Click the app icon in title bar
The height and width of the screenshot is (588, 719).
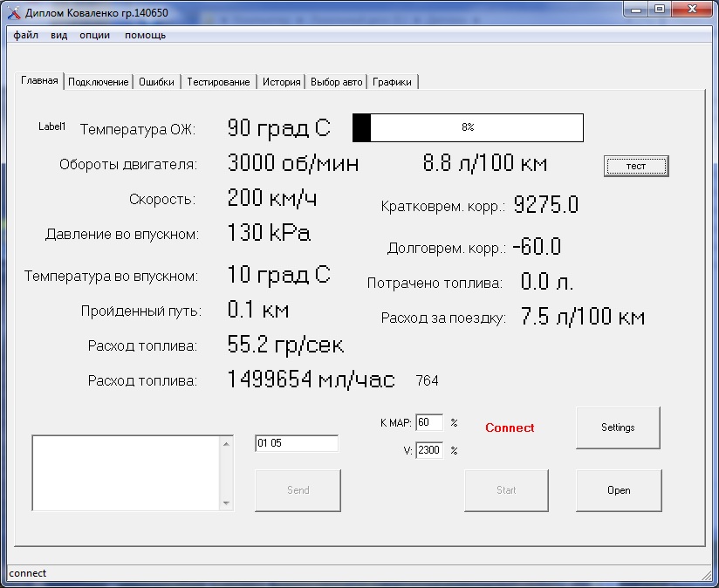[13, 13]
